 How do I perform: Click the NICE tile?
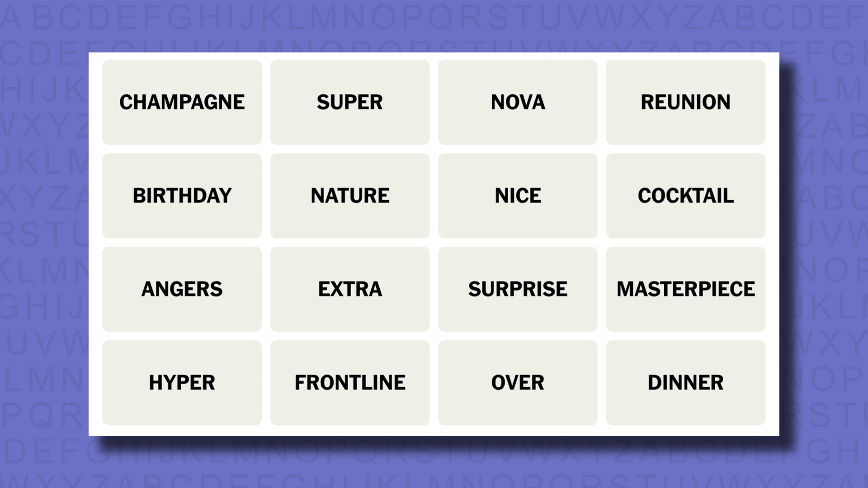518,196
